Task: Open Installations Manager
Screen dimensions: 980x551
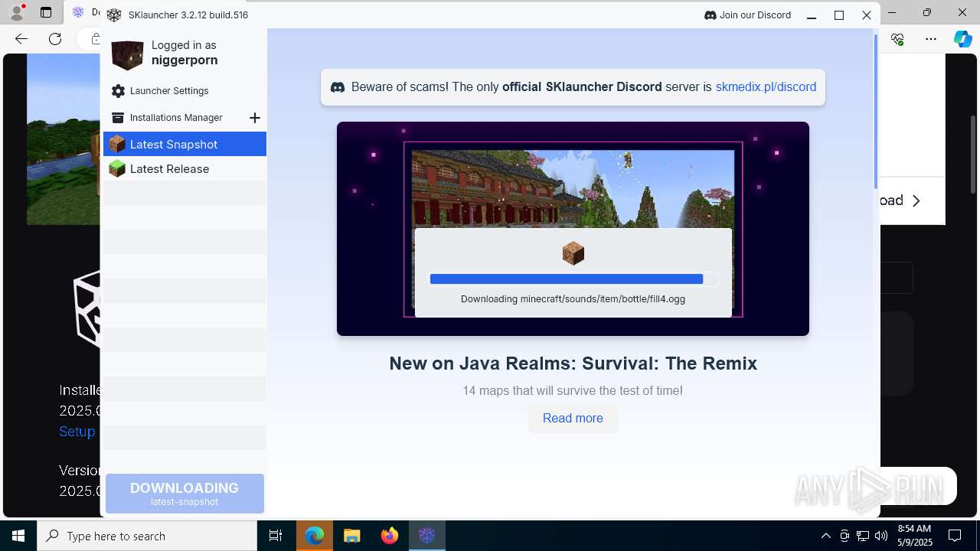Action: [175, 118]
